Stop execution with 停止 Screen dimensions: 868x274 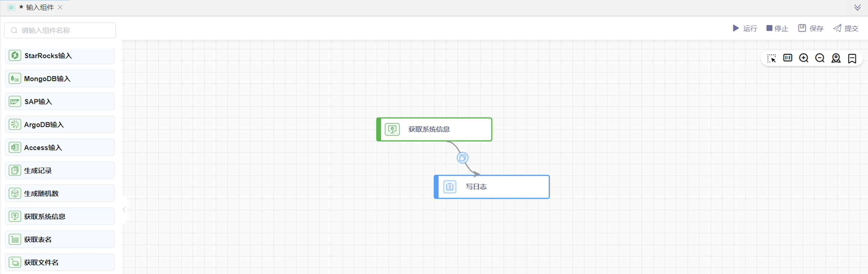click(777, 28)
